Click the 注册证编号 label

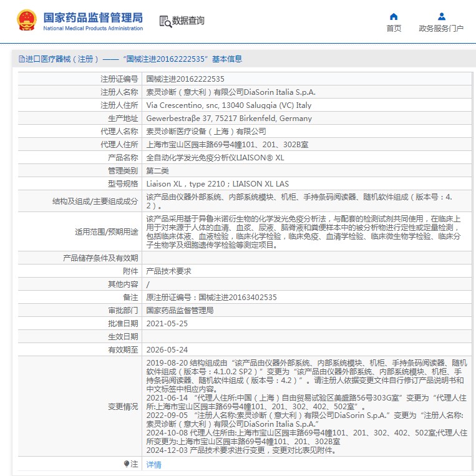coord(119,79)
